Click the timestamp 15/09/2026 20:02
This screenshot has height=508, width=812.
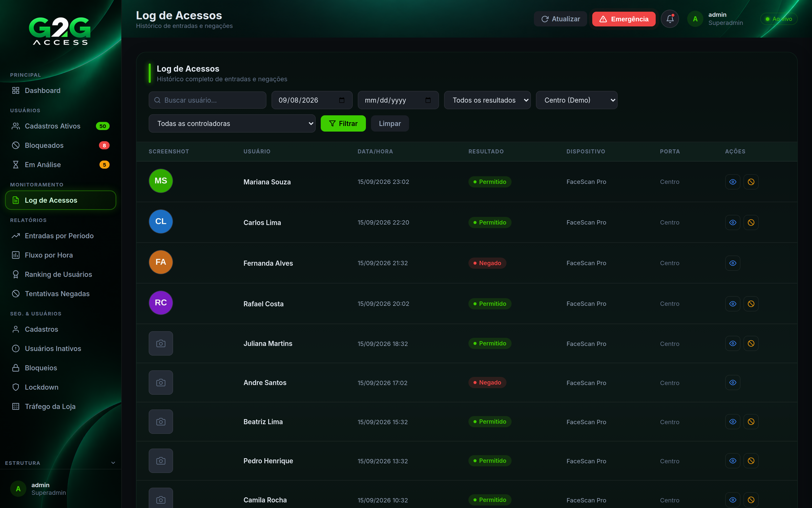pos(383,304)
